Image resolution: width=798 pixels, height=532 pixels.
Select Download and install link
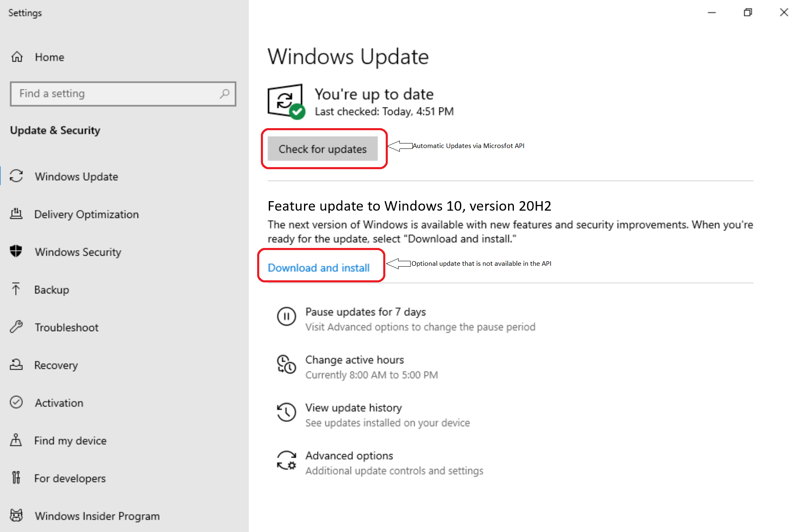coord(319,268)
